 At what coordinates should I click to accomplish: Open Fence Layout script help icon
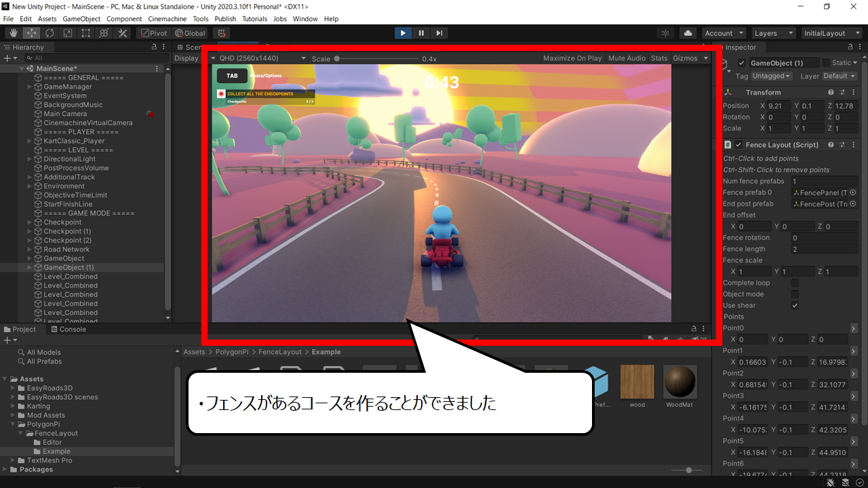[x=831, y=145]
